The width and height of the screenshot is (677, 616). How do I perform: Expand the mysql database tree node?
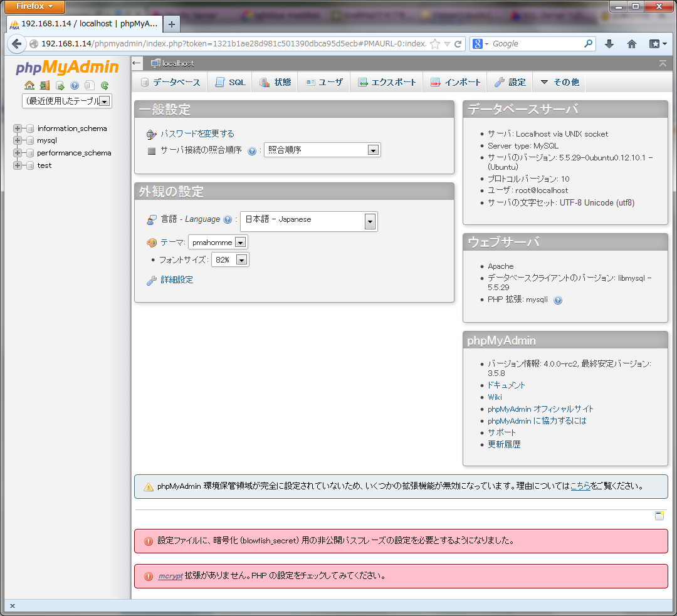click(x=18, y=140)
